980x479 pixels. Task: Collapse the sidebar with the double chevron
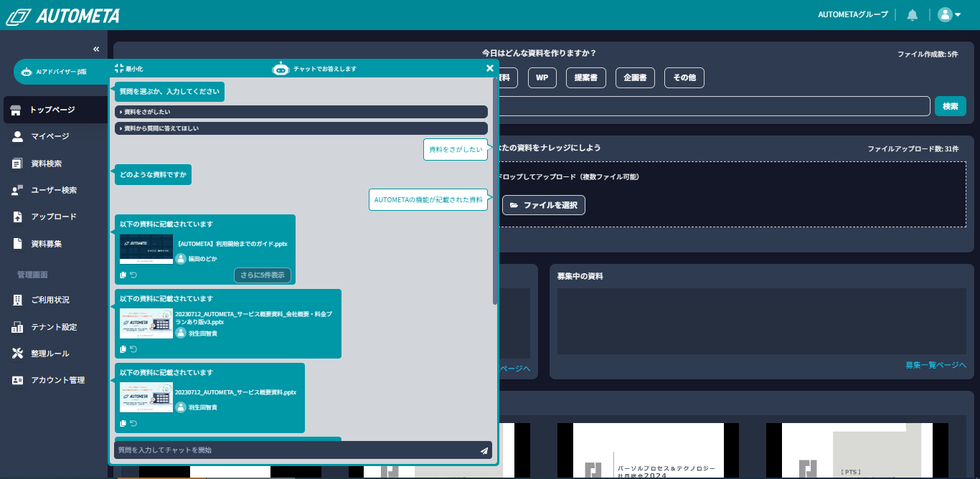(x=96, y=49)
